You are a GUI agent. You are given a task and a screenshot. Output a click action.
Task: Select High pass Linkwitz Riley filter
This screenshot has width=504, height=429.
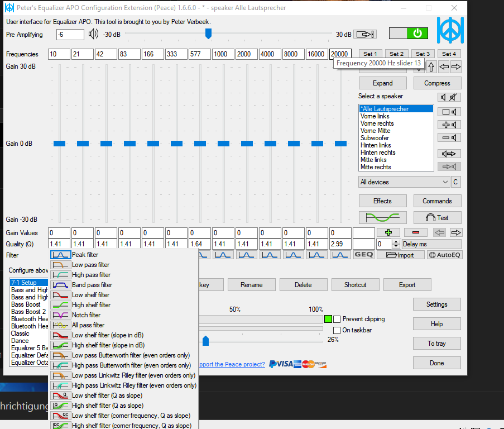pyautogui.click(x=124, y=385)
